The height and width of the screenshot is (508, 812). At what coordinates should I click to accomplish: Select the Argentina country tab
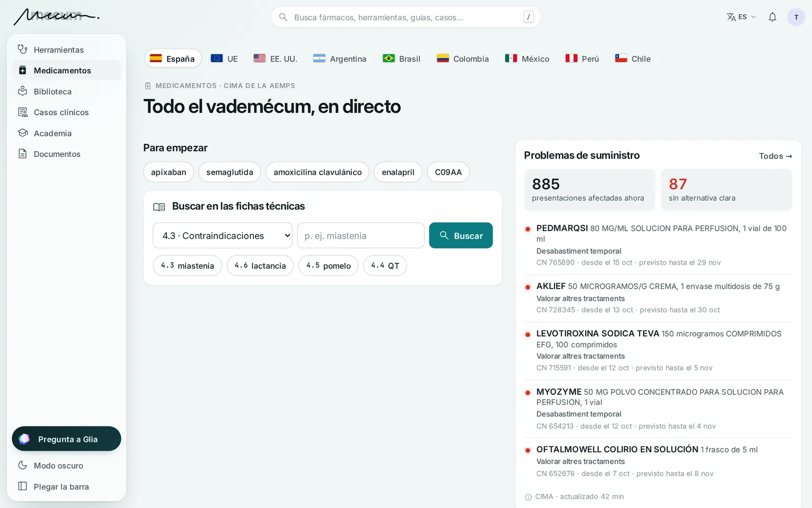pos(340,58)
